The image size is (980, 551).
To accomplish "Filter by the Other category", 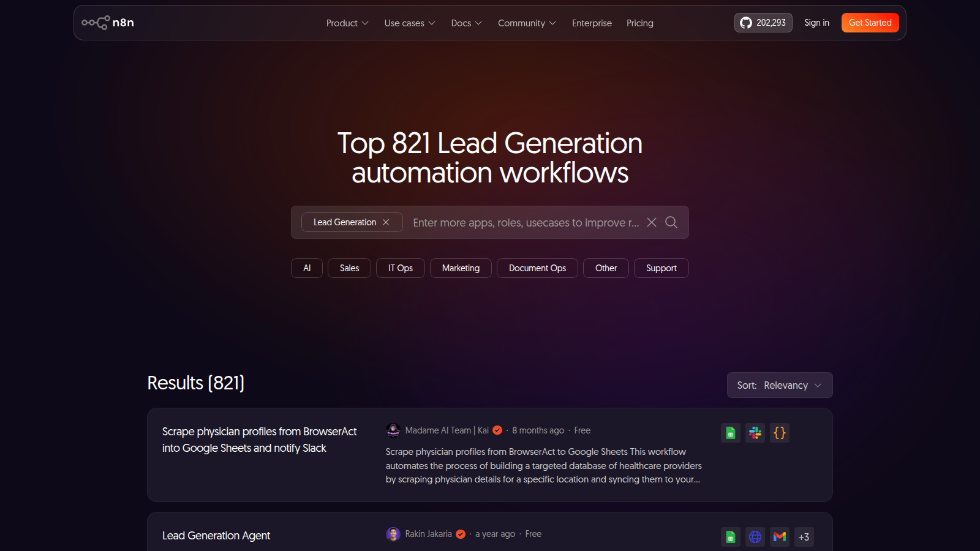I will (x=606, y=268).
